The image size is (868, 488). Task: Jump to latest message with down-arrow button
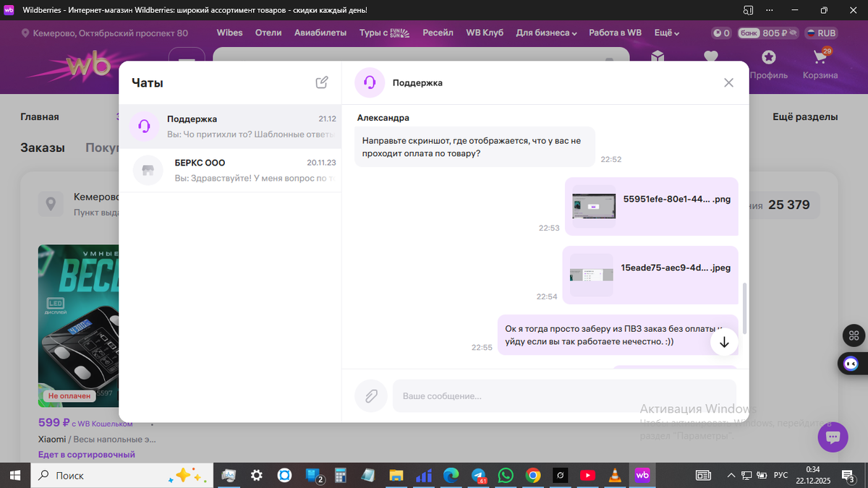pos(724,342)
